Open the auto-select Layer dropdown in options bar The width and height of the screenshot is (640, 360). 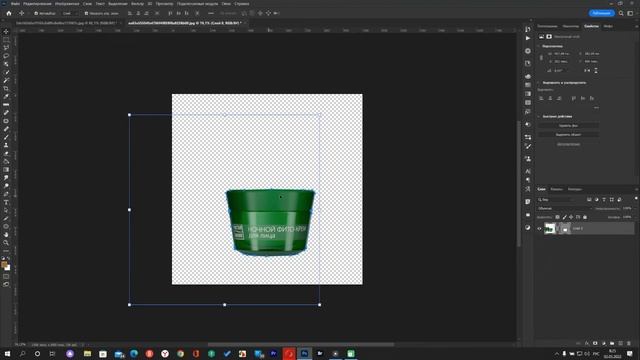click(x=70, y=13)
